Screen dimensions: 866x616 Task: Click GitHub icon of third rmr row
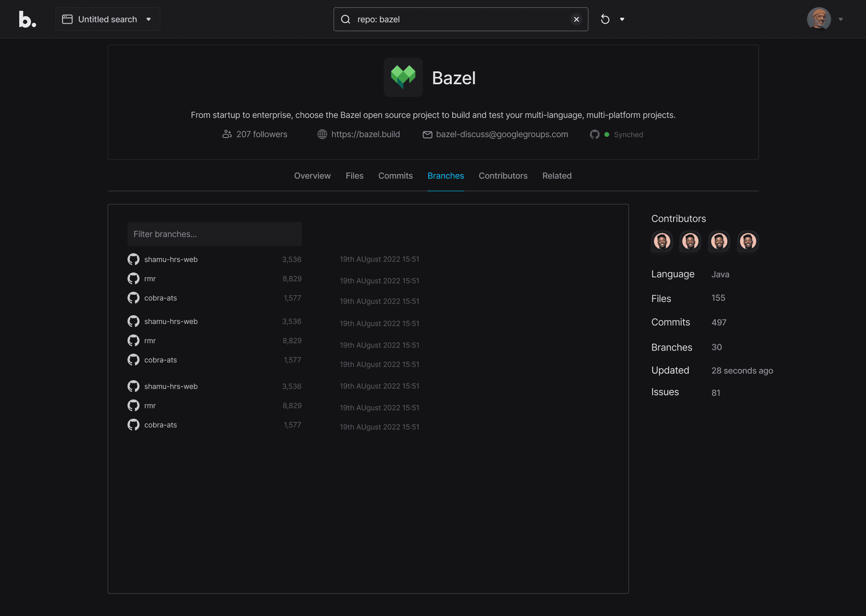pos(134,405)
